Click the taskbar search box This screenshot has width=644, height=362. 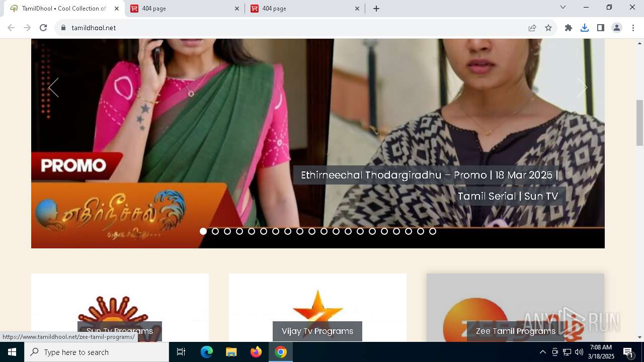97,352
